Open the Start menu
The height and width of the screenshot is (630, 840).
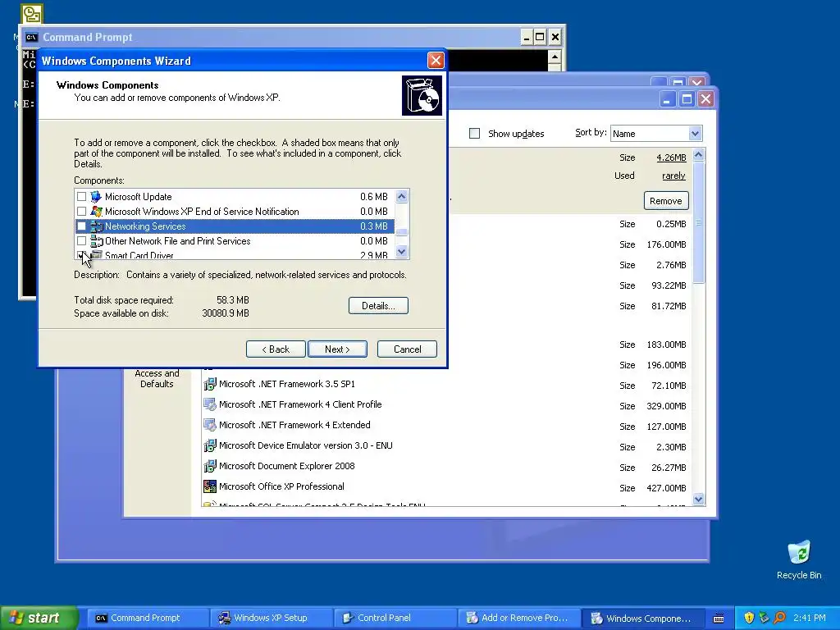point(39,619)
